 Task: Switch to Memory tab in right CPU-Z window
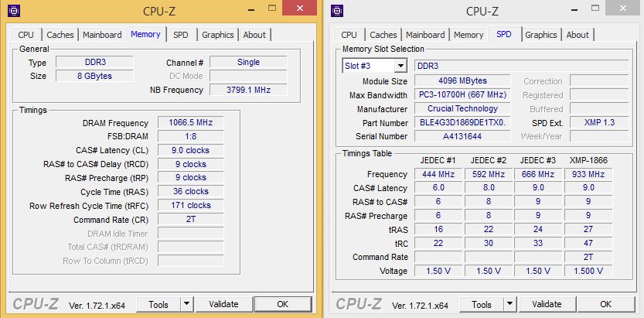(x=469, y=35)
